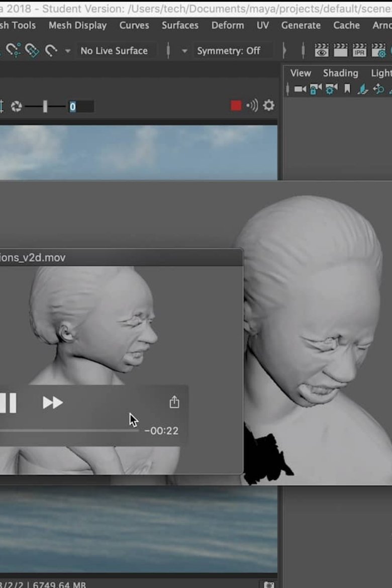Fast forward the .mov video
This screenshot has width=392, height=588.
[53, 403]
